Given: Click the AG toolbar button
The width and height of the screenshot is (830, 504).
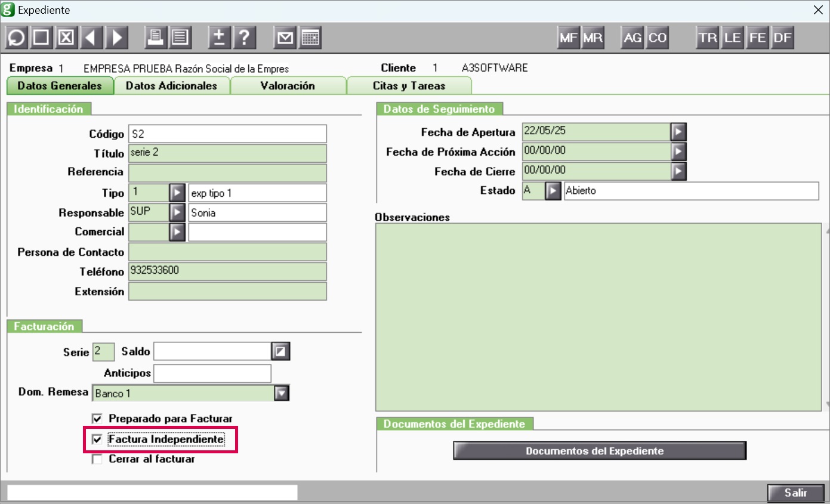Looking at the screenshot, I should [x=632, y=38].
